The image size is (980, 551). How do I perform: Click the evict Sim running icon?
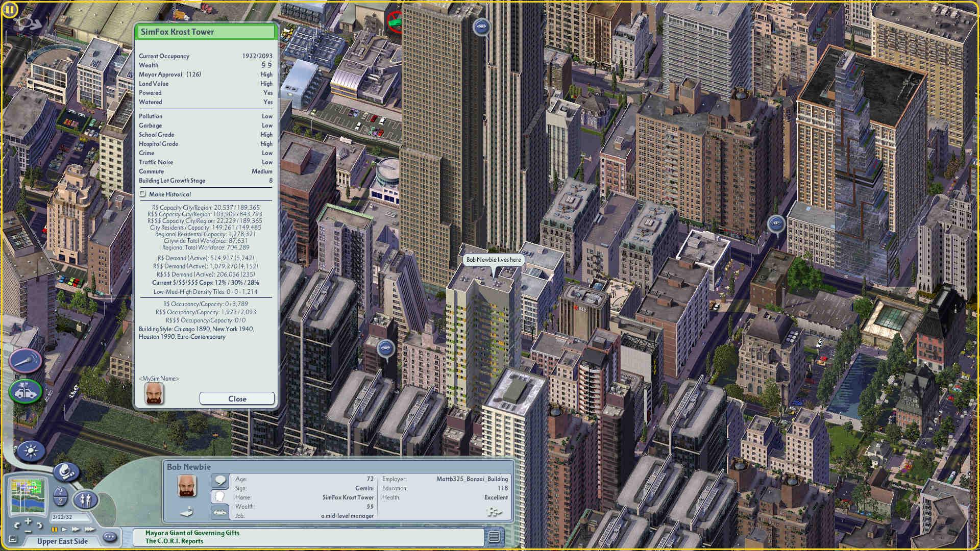(494, 512)
